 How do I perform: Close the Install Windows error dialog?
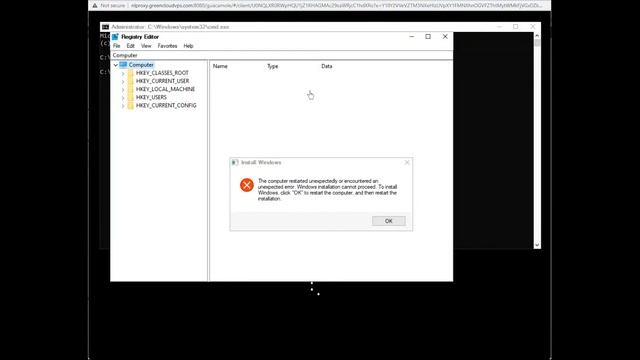tap(407, 162)
